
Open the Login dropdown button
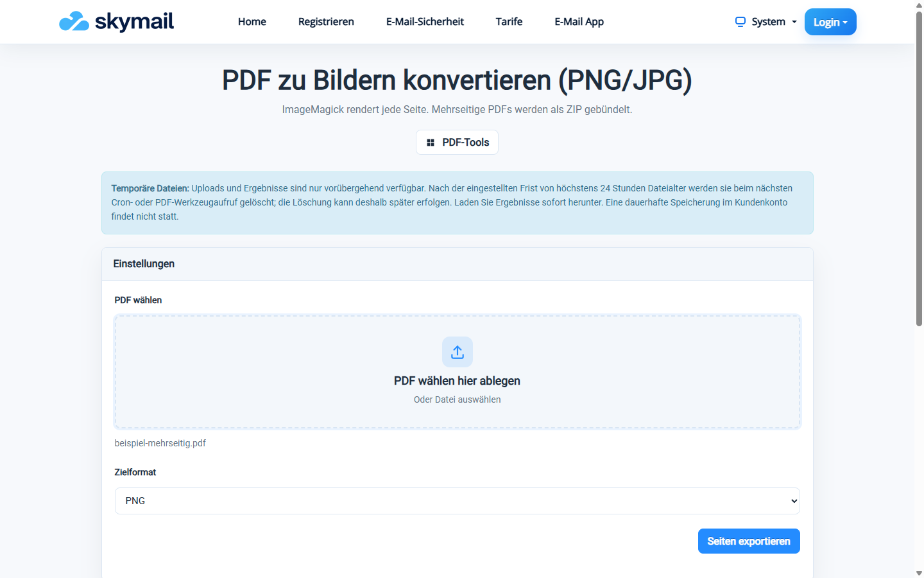pos(830,22)
